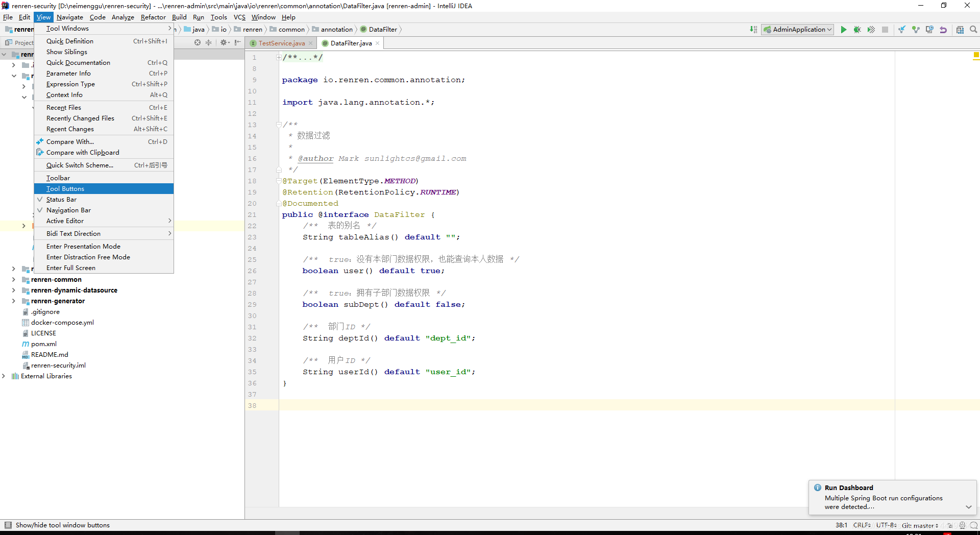Open the notifications bubble icon in status bar
Screen dimensions: 980x535
(x=974, y=525)
